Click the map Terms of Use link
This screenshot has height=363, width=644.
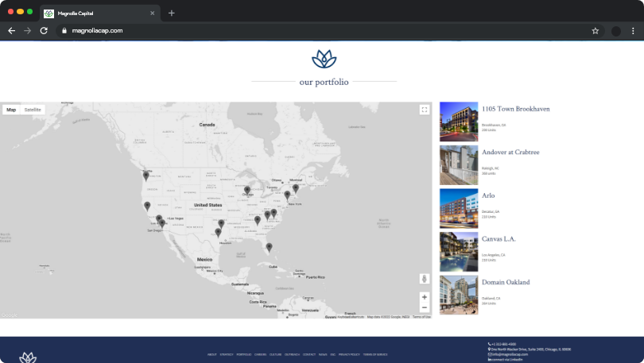tap(422, 317)
